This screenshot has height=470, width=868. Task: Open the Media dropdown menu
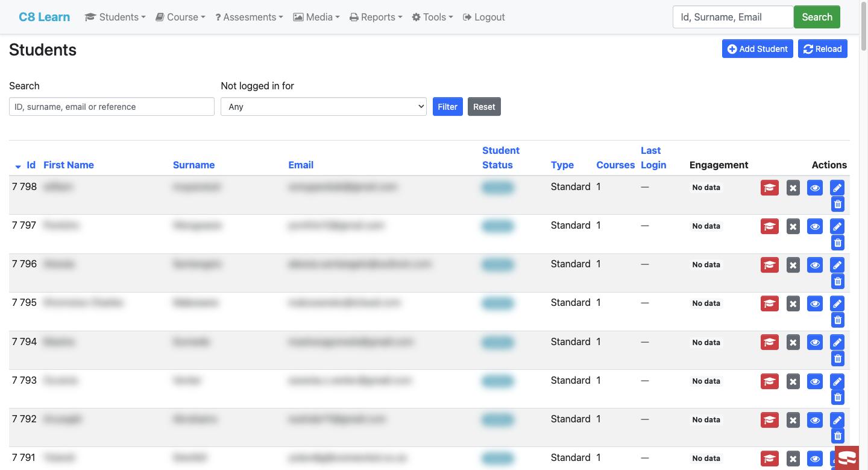point(316,17)
